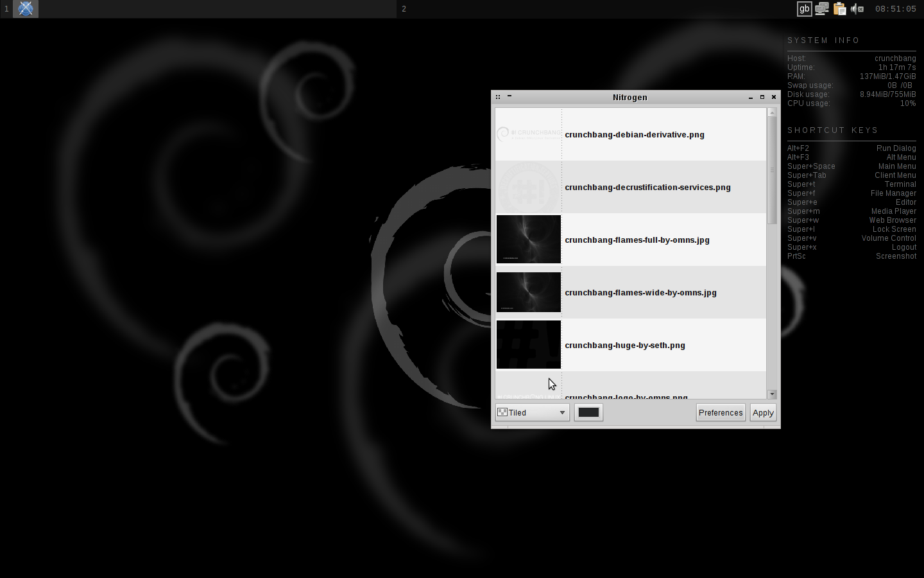The width and height of the screenshot is (924, 578).
Task: Click the Nitrogen window's all-desktops dots icon
Action: 498,97
